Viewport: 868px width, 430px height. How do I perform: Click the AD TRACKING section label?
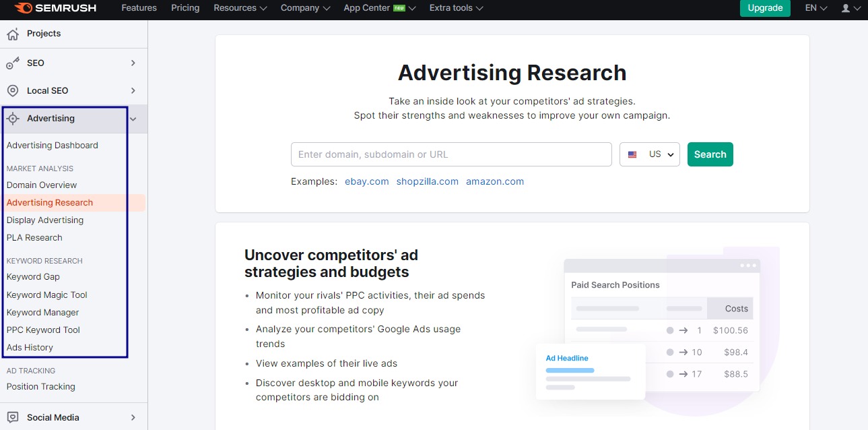pyautogui.click(x=31, y=371)
